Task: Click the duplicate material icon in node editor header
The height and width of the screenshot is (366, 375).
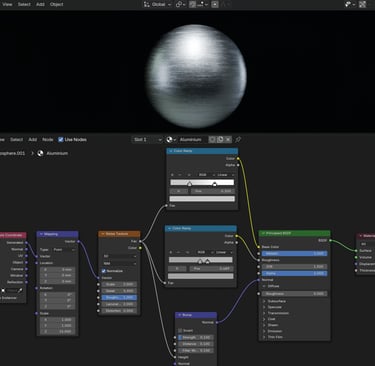Action: pos(220,139)
